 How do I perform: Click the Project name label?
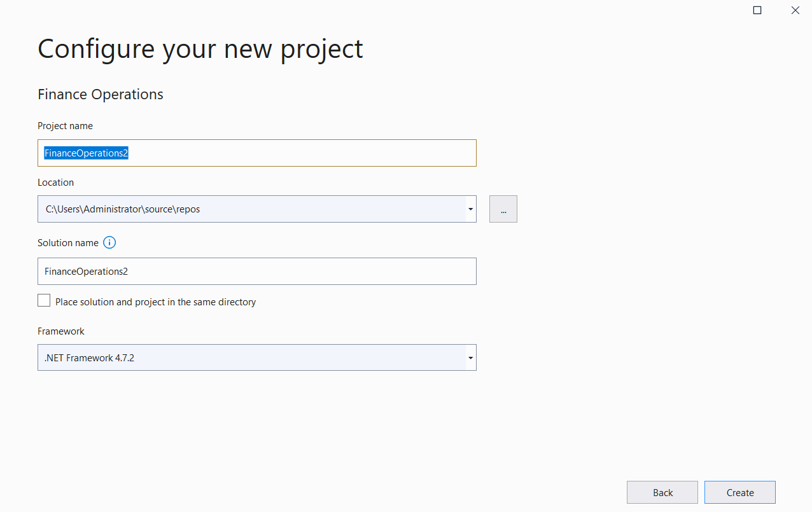[66, 126]
